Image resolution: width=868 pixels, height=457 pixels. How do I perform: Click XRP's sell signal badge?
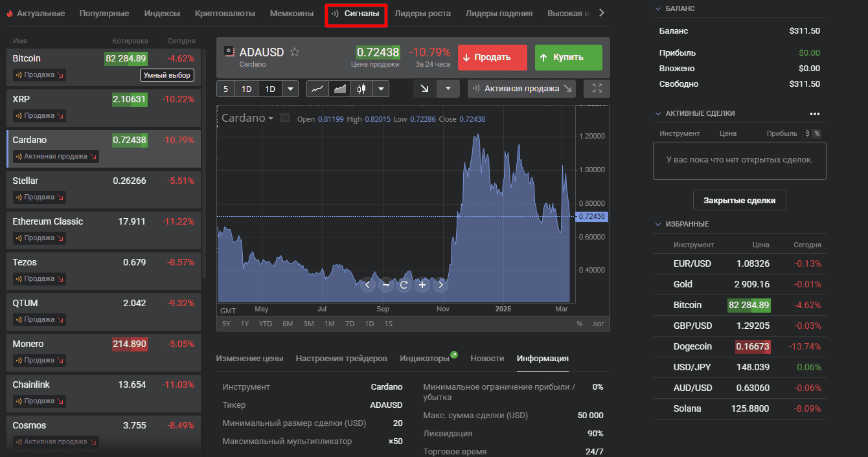pos(40,116)
